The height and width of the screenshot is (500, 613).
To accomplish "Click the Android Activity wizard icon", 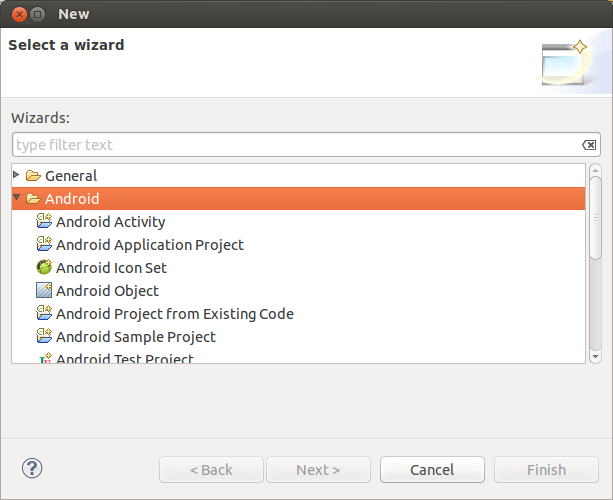I will [x=44, y=222].
